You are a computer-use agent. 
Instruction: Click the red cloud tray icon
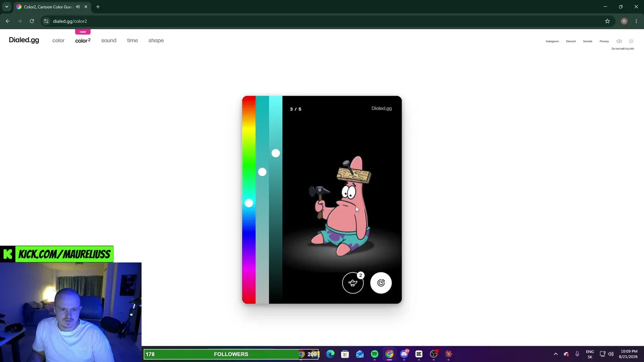566,354
